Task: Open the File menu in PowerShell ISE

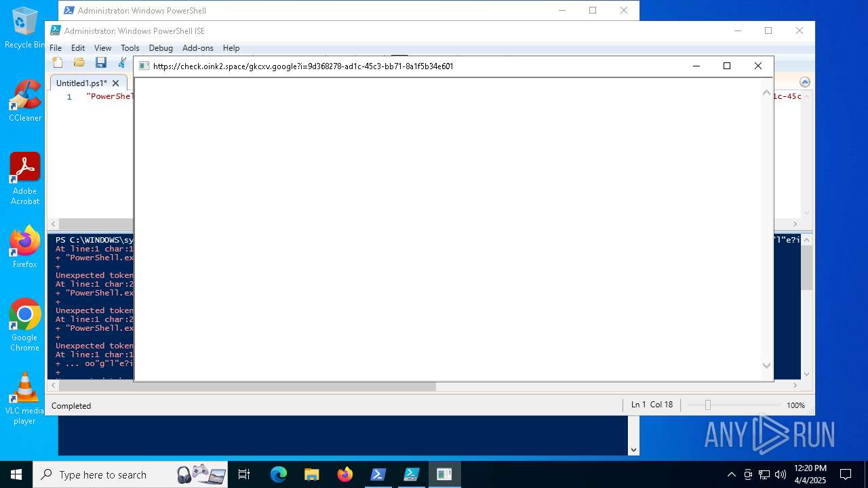Action: [x=56, y=48]
